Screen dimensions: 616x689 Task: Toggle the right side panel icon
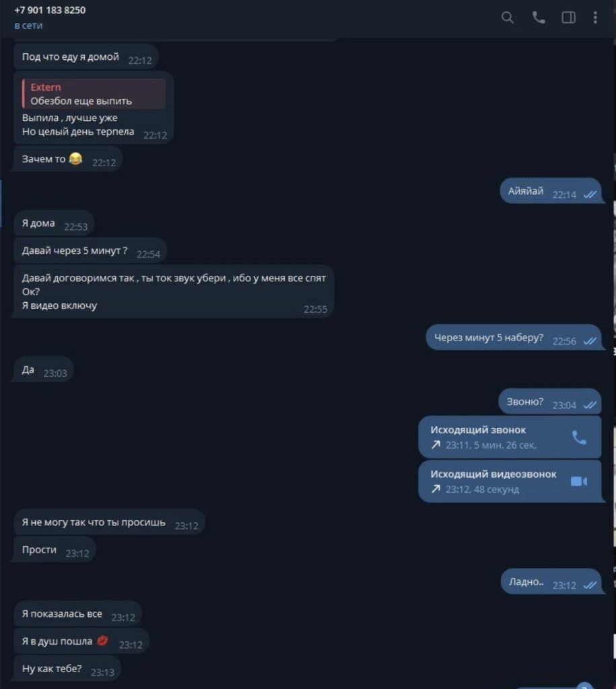click(568, 17)
